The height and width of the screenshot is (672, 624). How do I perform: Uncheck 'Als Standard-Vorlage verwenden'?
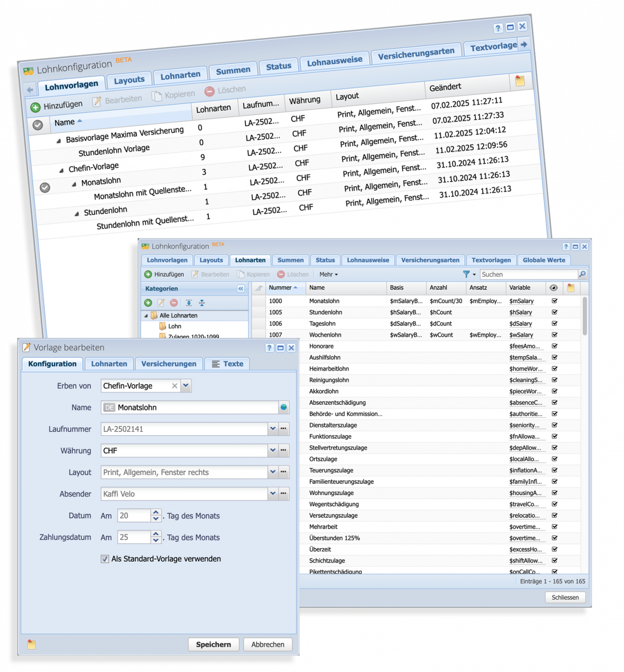[x=105, y=559]
